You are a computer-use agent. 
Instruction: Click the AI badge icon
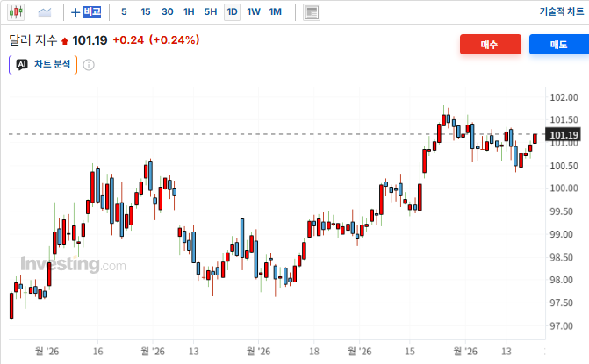[22, 65]
